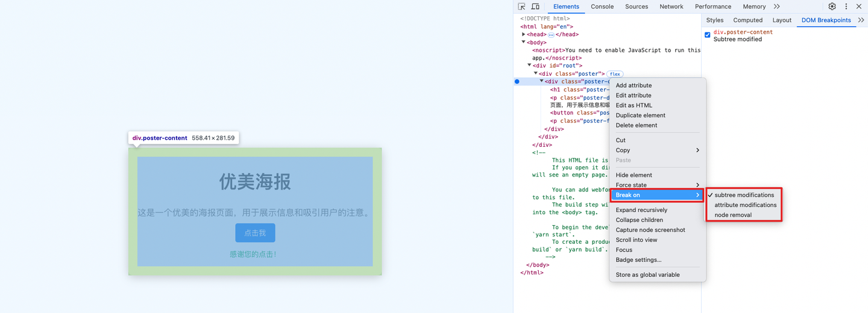Toggle subtree modifications breakpoint option
The image size is (868, 313).
tap(744, 195)
